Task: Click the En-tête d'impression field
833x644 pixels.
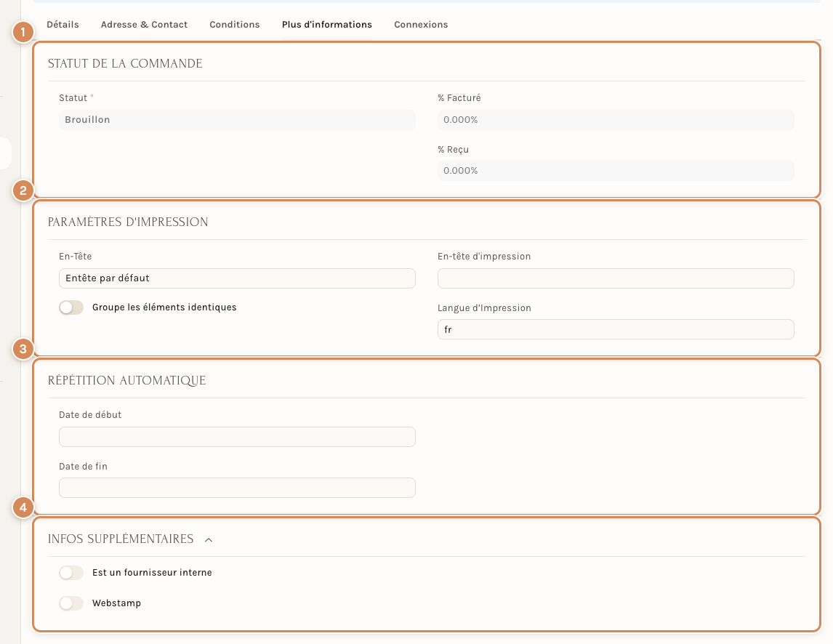Action: click(x=616, y=278)
